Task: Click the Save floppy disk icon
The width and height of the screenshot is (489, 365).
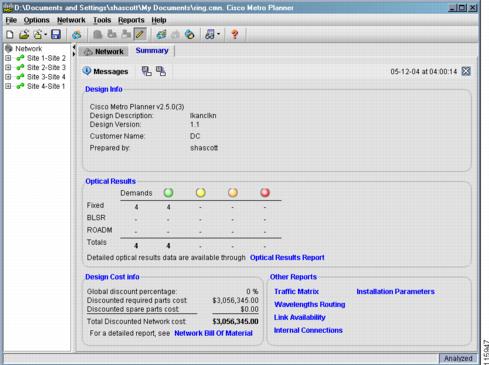Action: tap(56, 34)
